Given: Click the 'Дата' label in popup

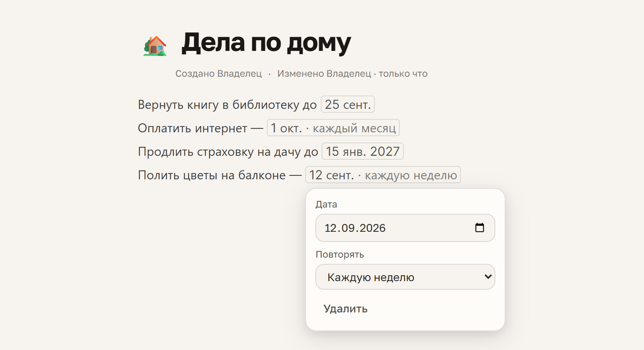Looking at the screenshot, I should pyautogui.click(x=326, y=204).
